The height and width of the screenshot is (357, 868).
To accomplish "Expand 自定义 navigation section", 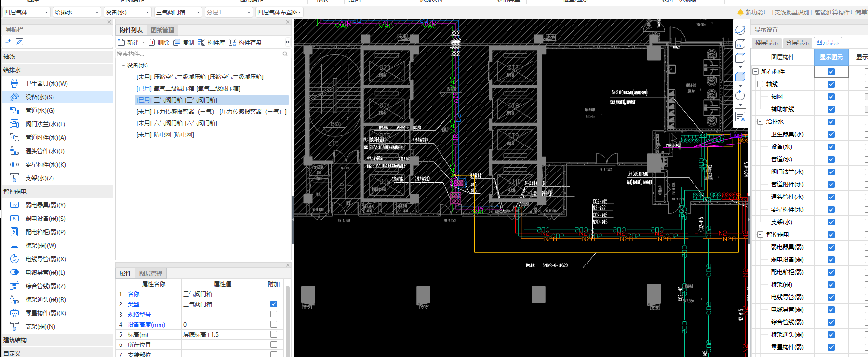I will [57, 353].
